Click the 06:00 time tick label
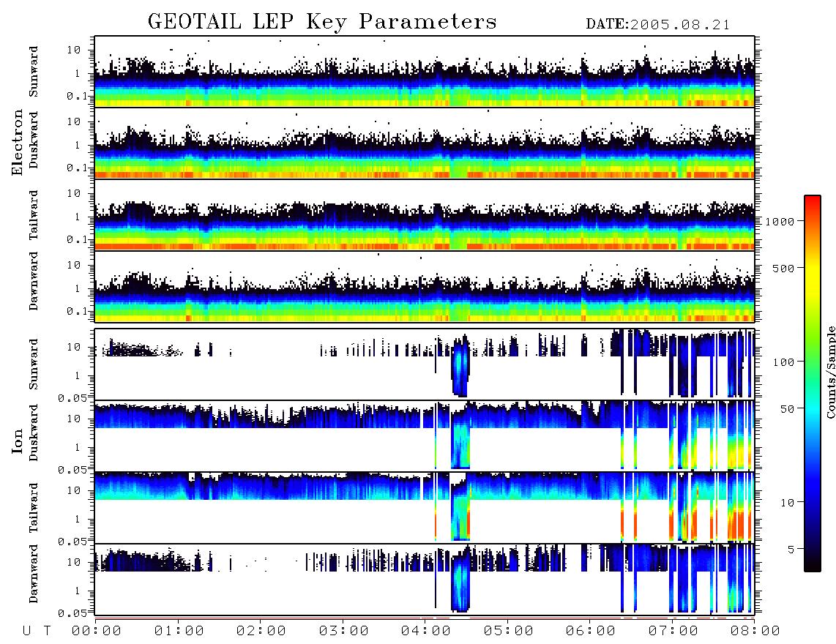 (591, 632)
